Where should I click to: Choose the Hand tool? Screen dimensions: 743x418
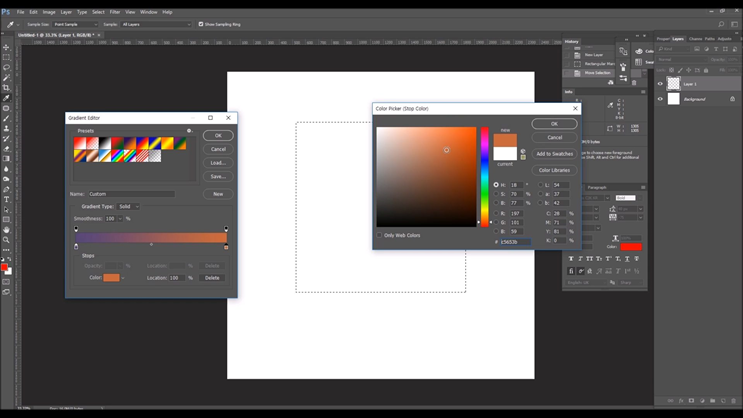point(6,230)
